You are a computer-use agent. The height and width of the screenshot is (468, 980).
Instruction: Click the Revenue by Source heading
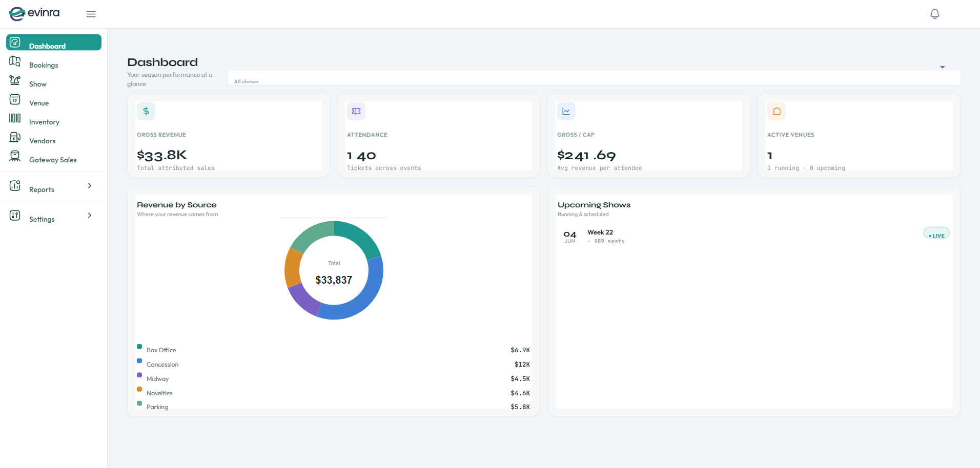tap(176, 205)
